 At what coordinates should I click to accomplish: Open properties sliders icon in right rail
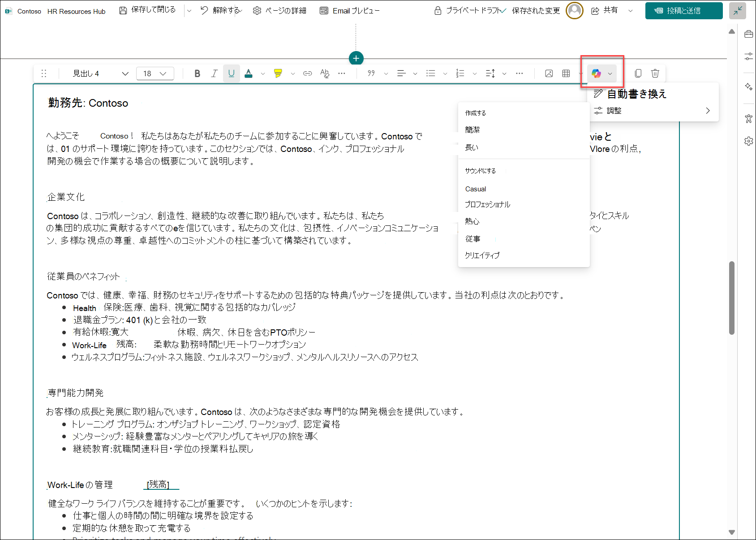point(748,57)
